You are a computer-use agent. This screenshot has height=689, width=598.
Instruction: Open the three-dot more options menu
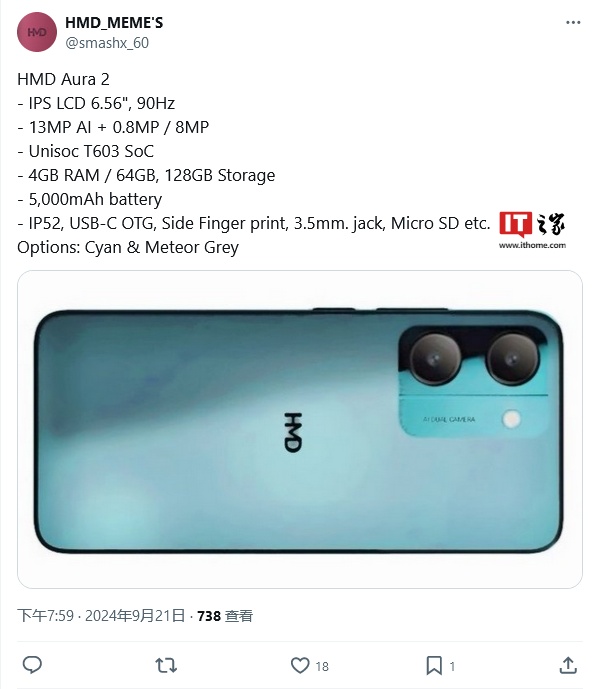point(573,22)
